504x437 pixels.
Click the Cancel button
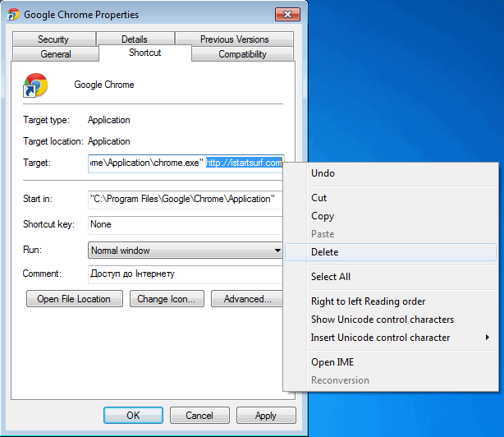point(199,415)
